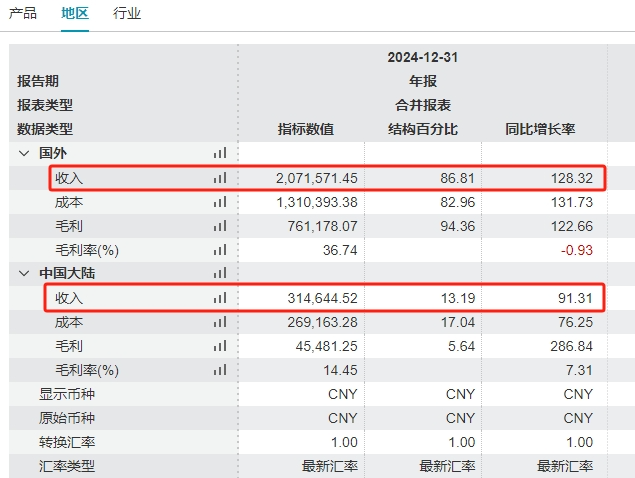Click the 原始币种 row label
Screen dimensions: 635x478
[67, 418]
